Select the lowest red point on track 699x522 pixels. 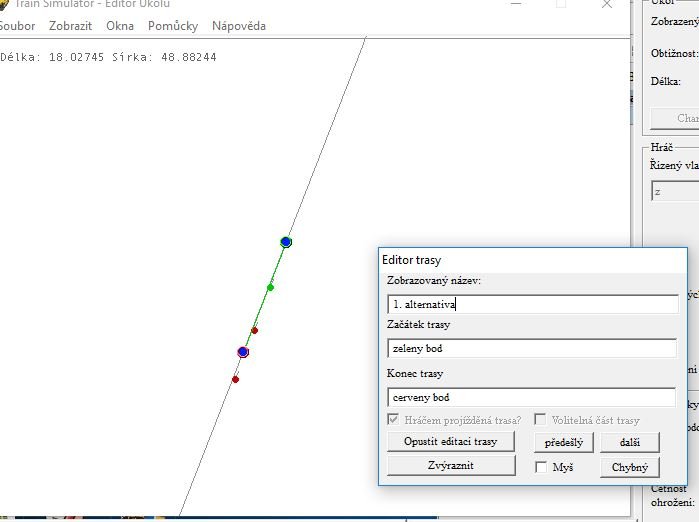coord(235,379)
